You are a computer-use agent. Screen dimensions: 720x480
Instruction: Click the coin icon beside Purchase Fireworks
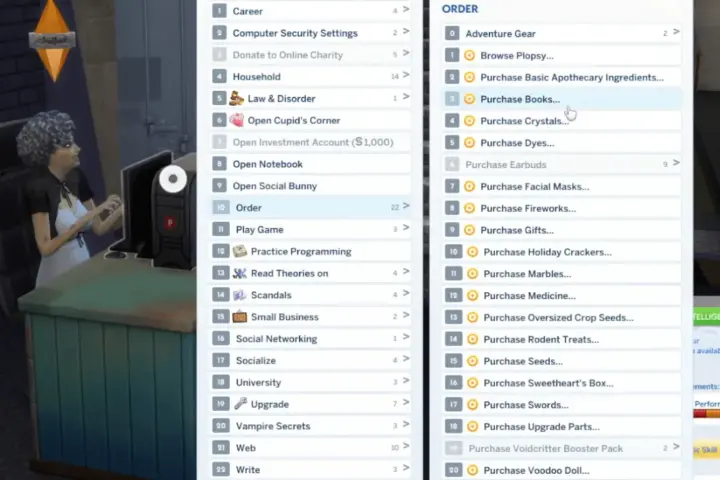[469, 208]
